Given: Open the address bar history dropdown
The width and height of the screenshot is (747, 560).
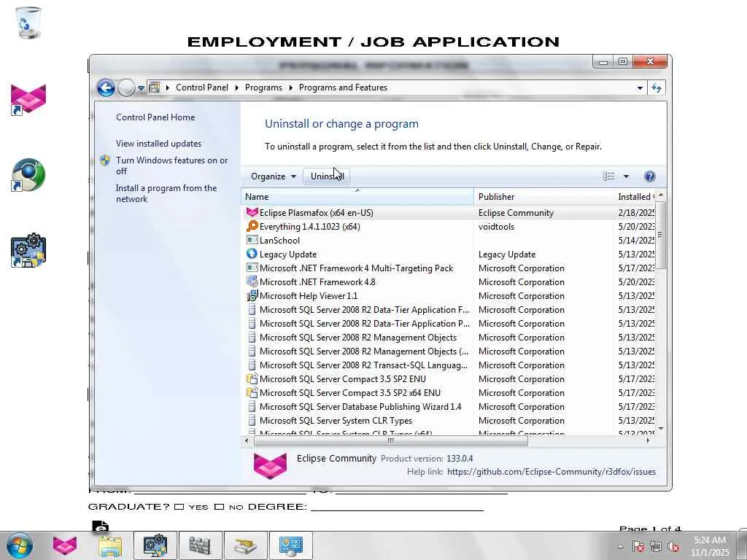Looking at the screenshot, I should pos(640,87).
